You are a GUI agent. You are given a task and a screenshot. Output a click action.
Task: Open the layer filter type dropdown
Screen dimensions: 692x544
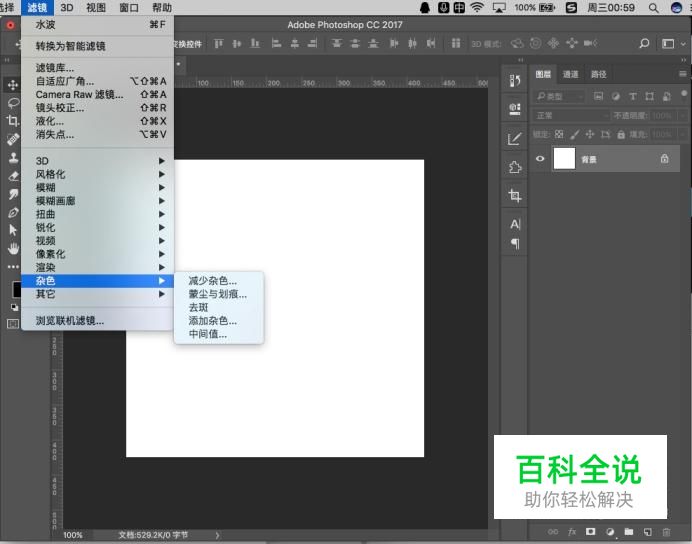(559, 96)
